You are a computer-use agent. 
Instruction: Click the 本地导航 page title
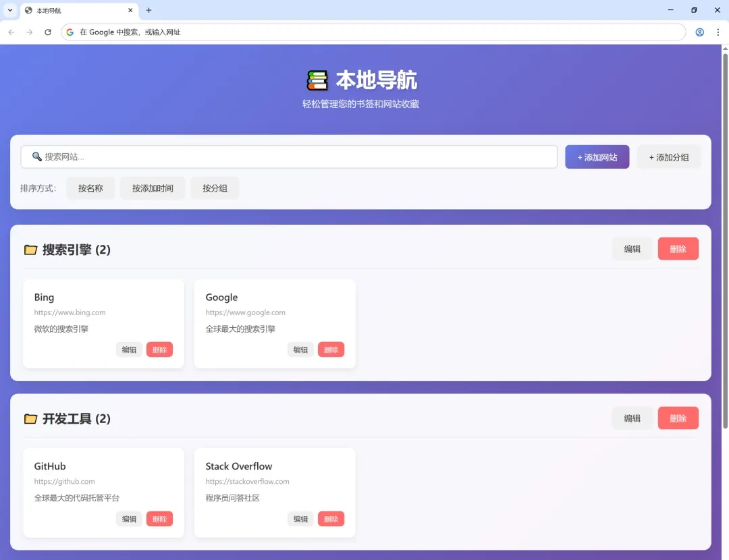(376, 80)
